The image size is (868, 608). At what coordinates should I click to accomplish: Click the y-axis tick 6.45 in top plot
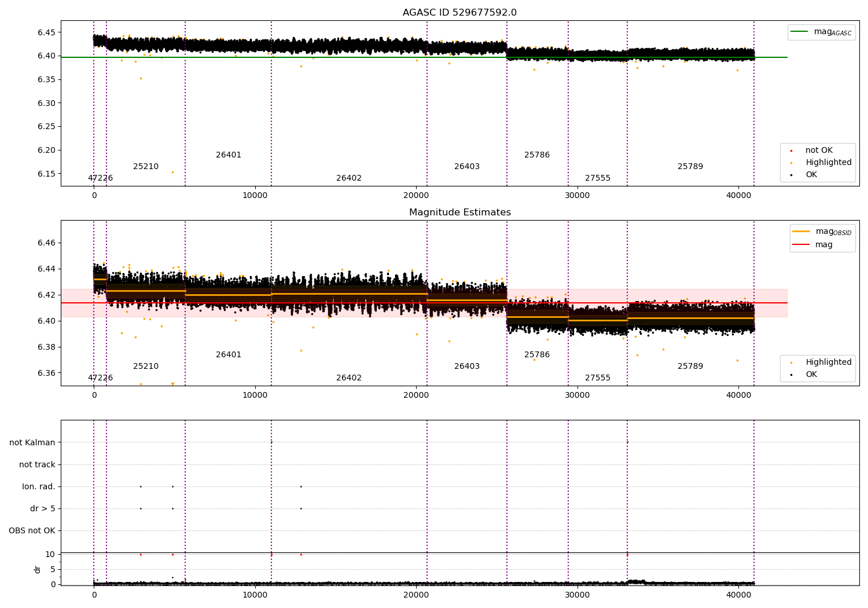tap(46, 32)
